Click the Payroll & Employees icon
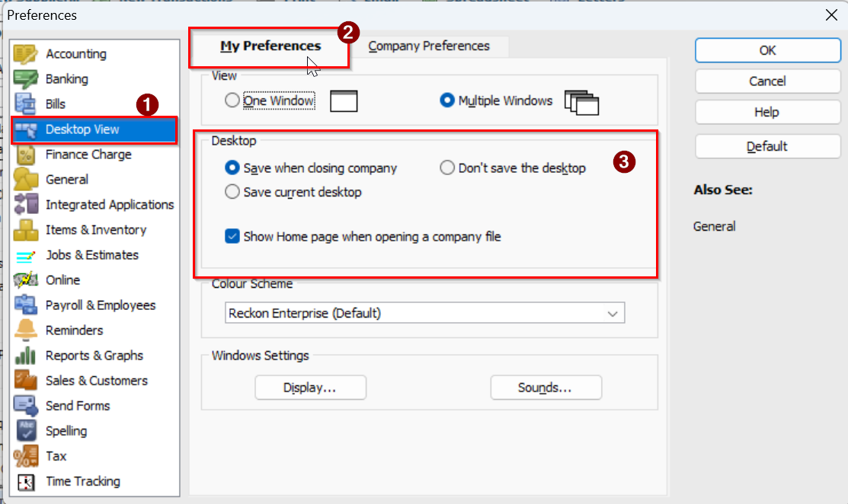 25,305
